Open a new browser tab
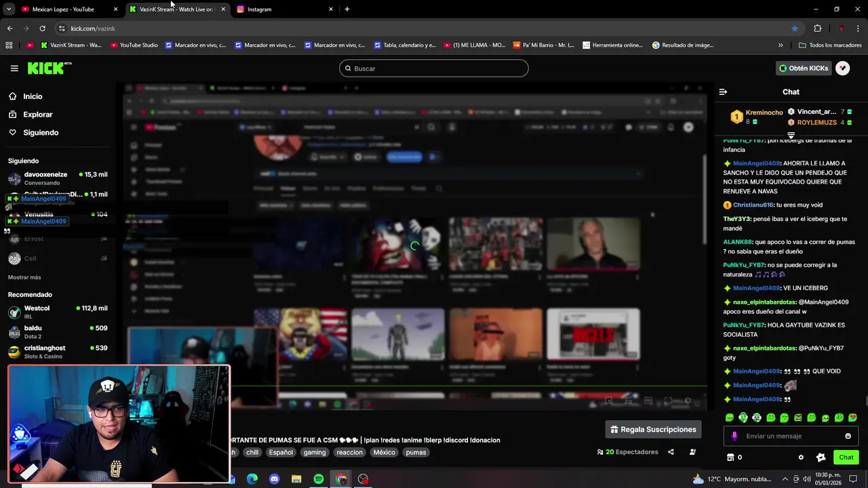 tap(347, 9)
